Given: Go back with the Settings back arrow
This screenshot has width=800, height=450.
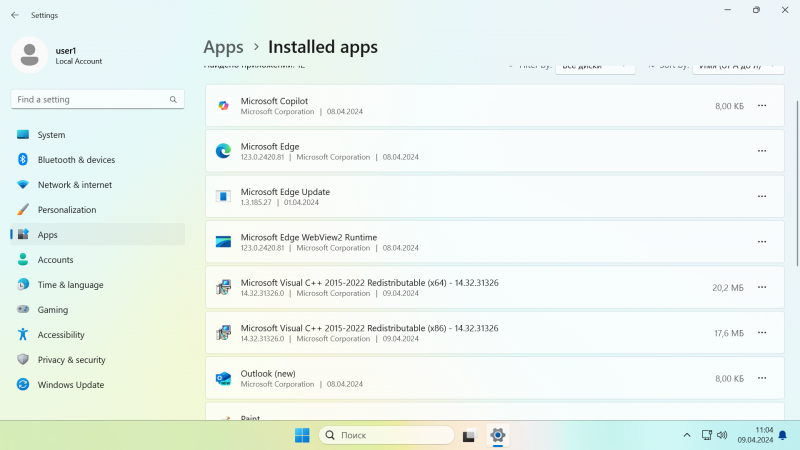Looking at the screenshot, I should 15,15.
